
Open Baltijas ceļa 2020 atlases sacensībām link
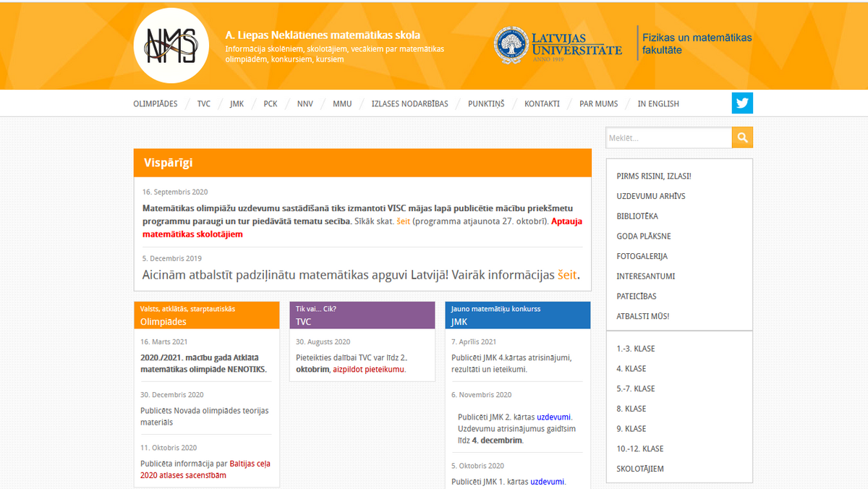(205, 469)
